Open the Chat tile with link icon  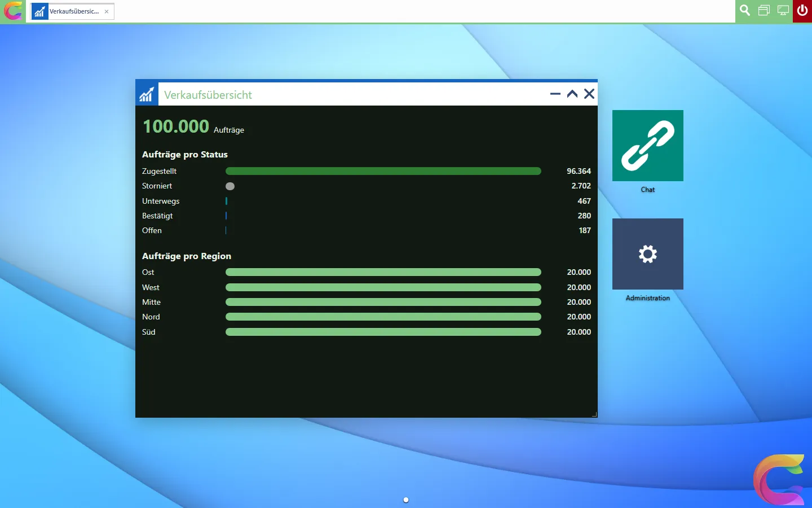tap(648, 146)
